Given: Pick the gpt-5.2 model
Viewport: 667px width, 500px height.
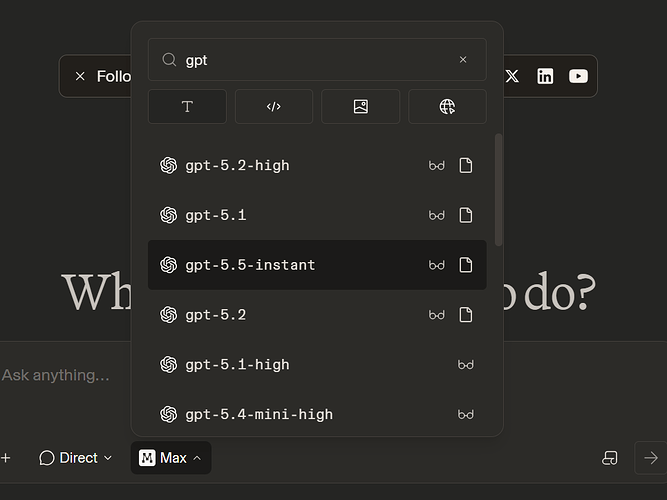Looking at the screenshot, I should [317, 315].
